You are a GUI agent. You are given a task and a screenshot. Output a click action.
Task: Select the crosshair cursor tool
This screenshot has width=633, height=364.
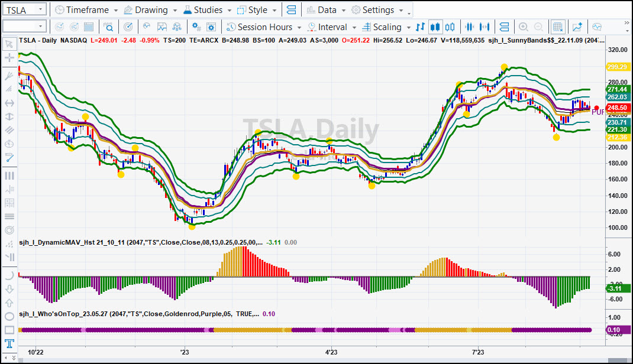click(9, 58)
